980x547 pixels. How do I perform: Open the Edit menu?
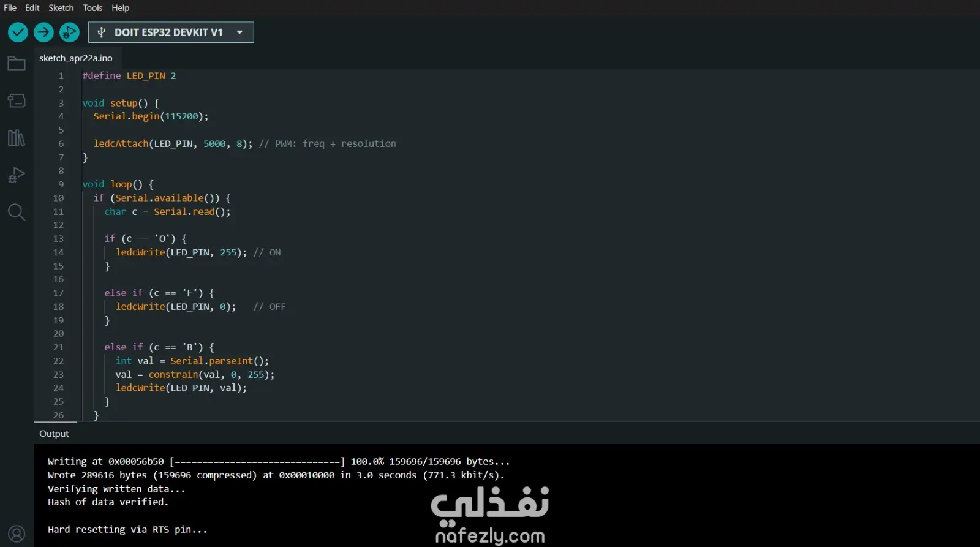point(32,8)
